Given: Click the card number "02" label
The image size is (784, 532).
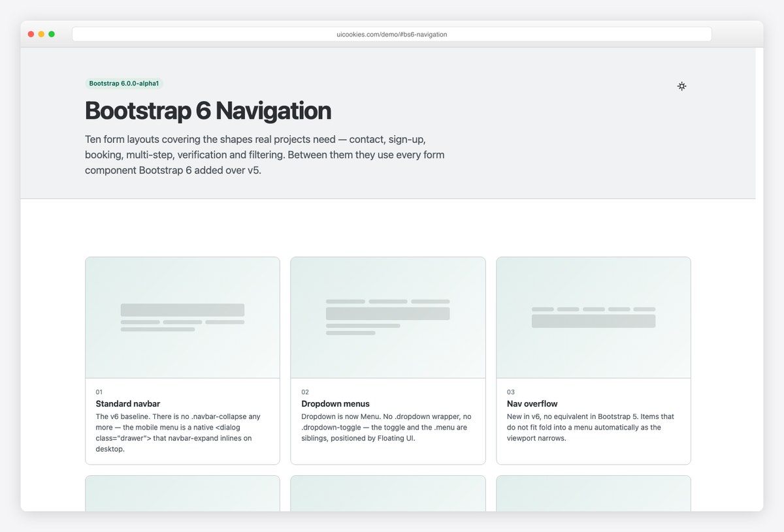Looking at the screenshot, I should tap(305, 392).
